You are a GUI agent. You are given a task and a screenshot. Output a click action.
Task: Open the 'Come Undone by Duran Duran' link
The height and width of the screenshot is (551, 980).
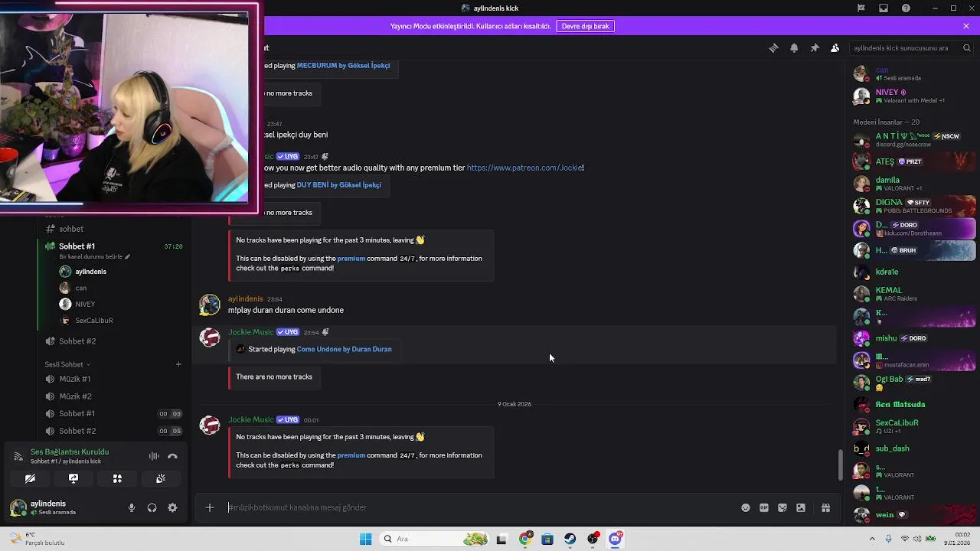point(344,349)
